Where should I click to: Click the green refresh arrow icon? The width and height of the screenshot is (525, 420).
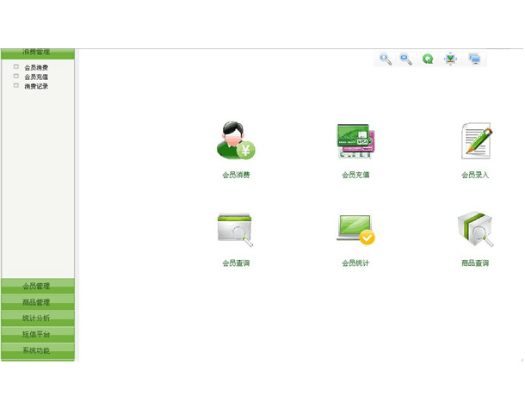pos(428,59)
